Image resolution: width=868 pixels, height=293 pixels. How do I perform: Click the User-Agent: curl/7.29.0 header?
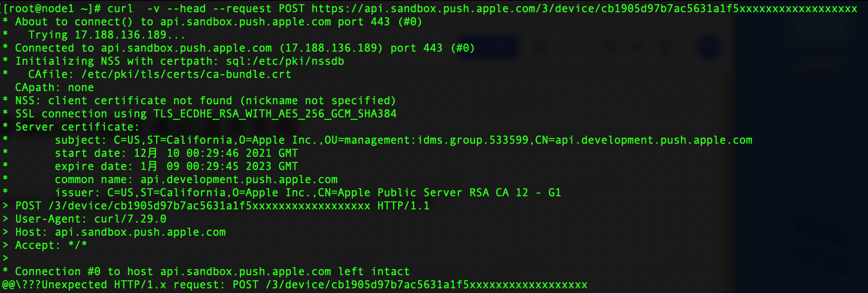pyautogui.click(x=91, y=219)
